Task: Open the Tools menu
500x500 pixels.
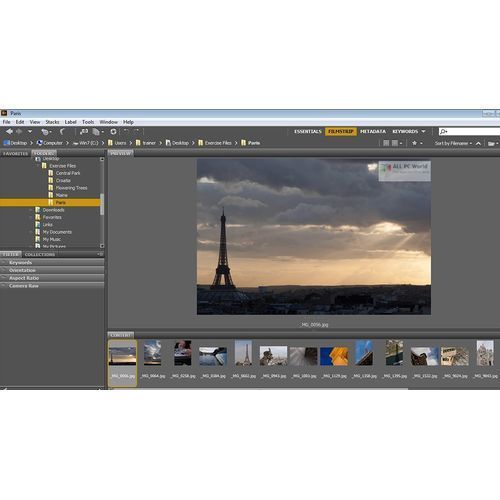Action: tap(88, 122)
